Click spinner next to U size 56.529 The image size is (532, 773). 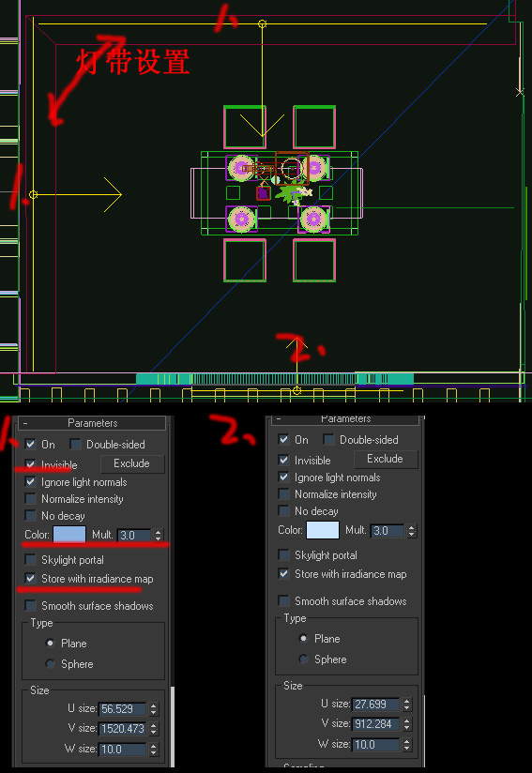[x=153, y=709]
